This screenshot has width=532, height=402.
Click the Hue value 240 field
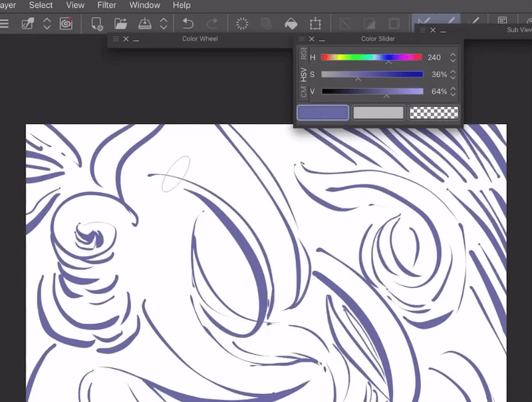(x=434, y=57)
